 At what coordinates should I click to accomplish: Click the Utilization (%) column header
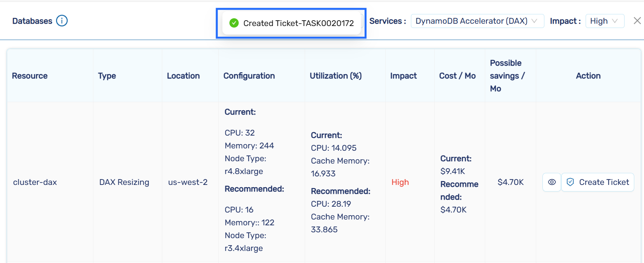[x=335, y=76]
